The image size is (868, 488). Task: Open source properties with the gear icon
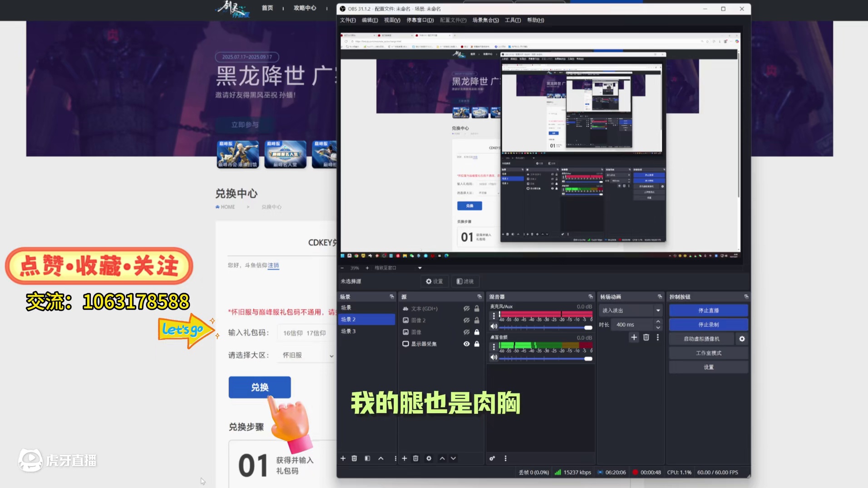point(429,459)
